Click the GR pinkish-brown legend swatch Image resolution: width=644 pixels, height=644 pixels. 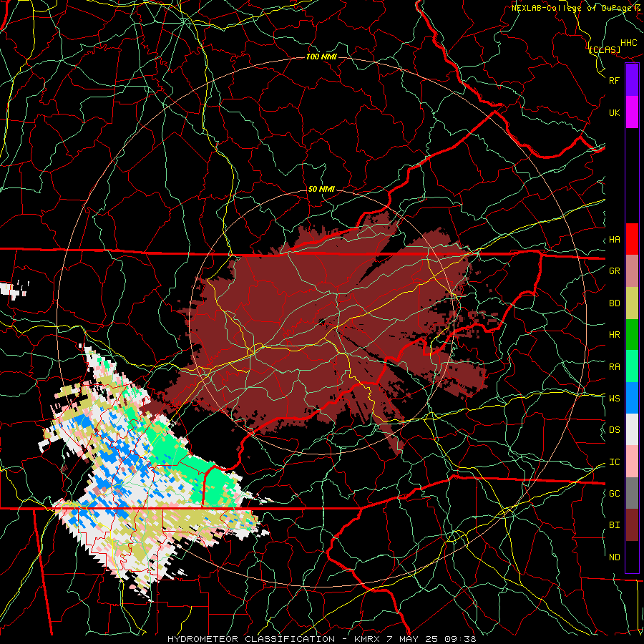632,271
